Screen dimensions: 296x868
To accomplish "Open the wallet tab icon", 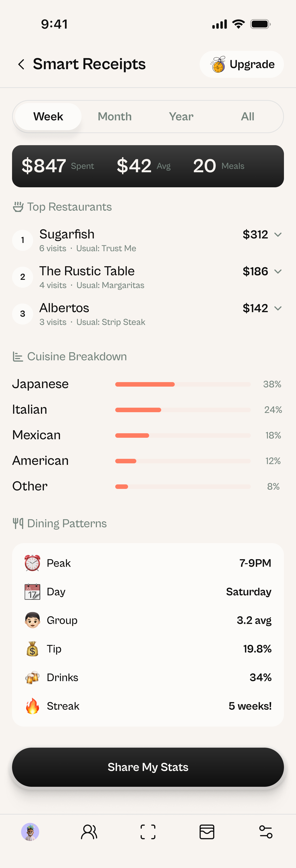I will (x=207, y=832).
